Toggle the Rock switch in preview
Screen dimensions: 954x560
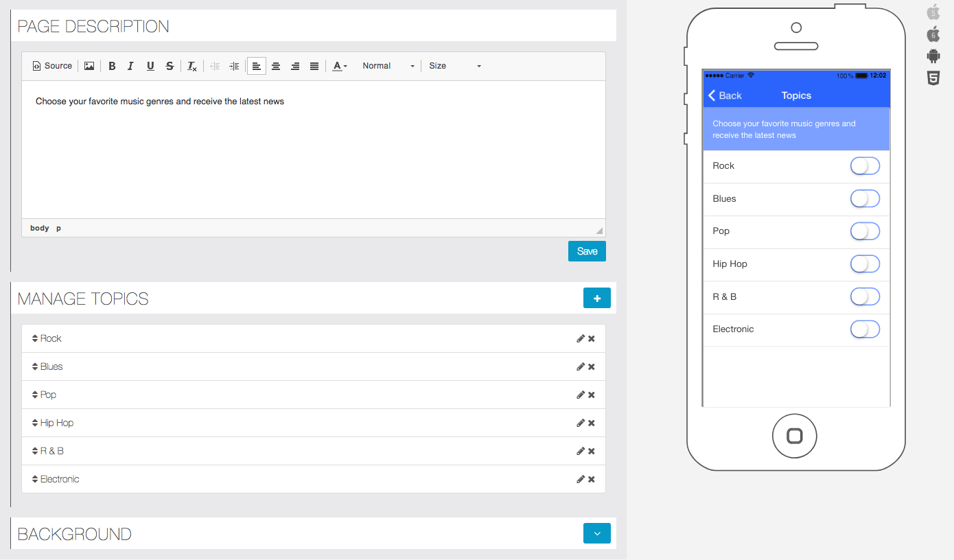[x=865, y=166]
